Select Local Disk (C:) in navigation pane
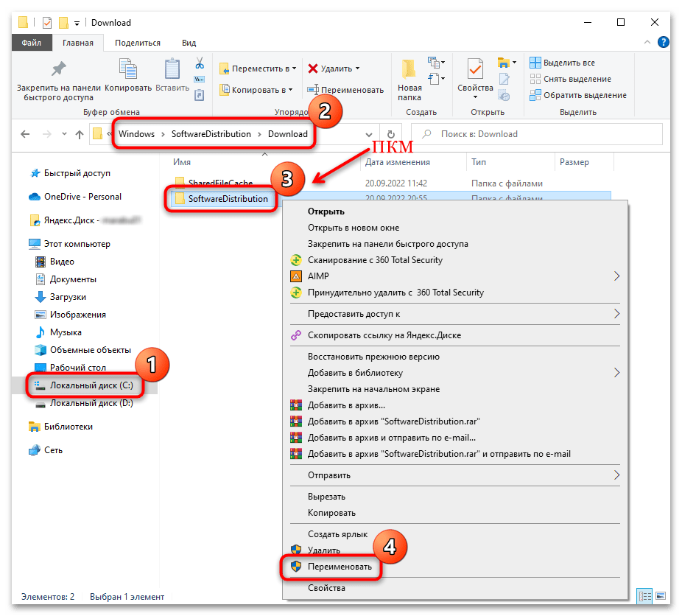This screenshot has width=682, height=616. pos(92,385)
